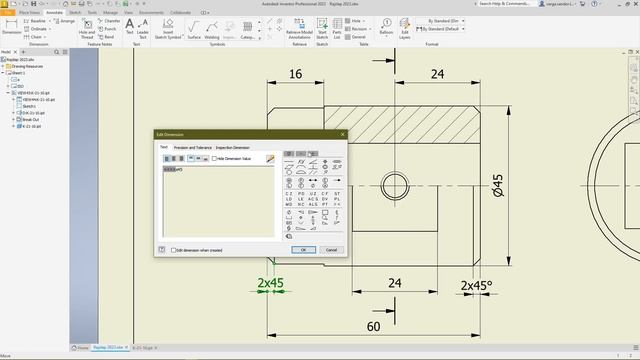
Task: Open the Balloon dropdown arrow
Action: tap(386, 37)
